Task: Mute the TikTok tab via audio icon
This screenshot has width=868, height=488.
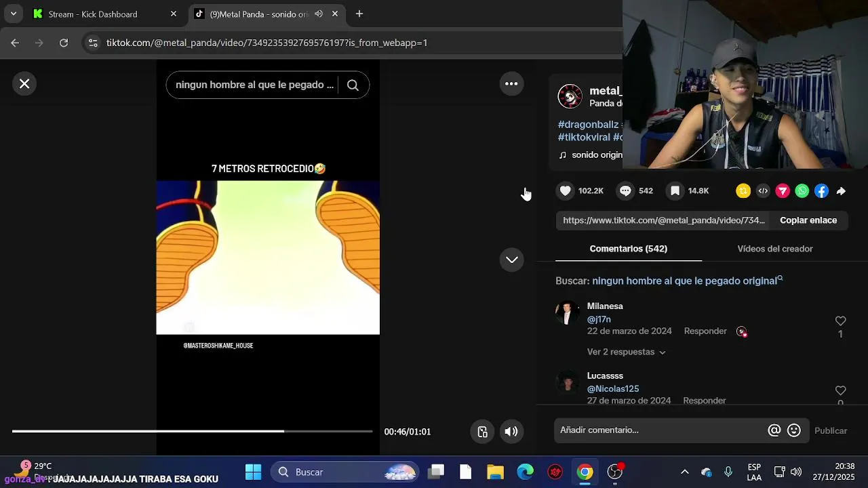Action: (x=319, y=14)
